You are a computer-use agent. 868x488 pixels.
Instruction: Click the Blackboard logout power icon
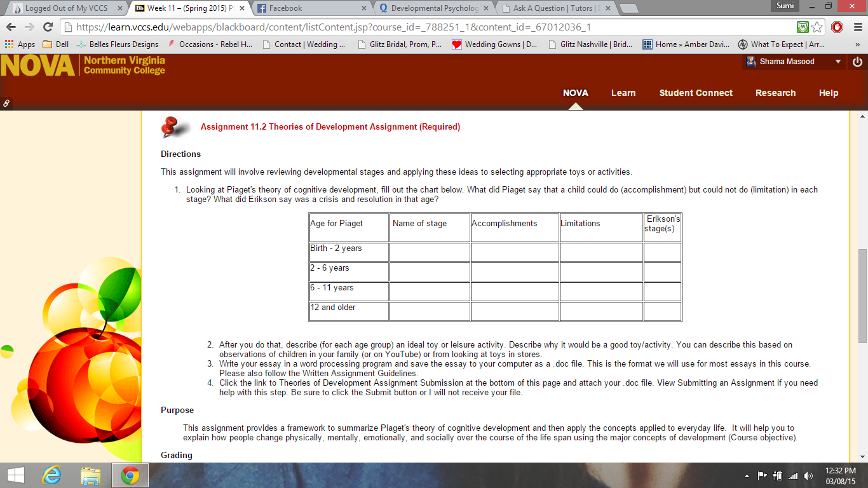(x=857, y=62)
